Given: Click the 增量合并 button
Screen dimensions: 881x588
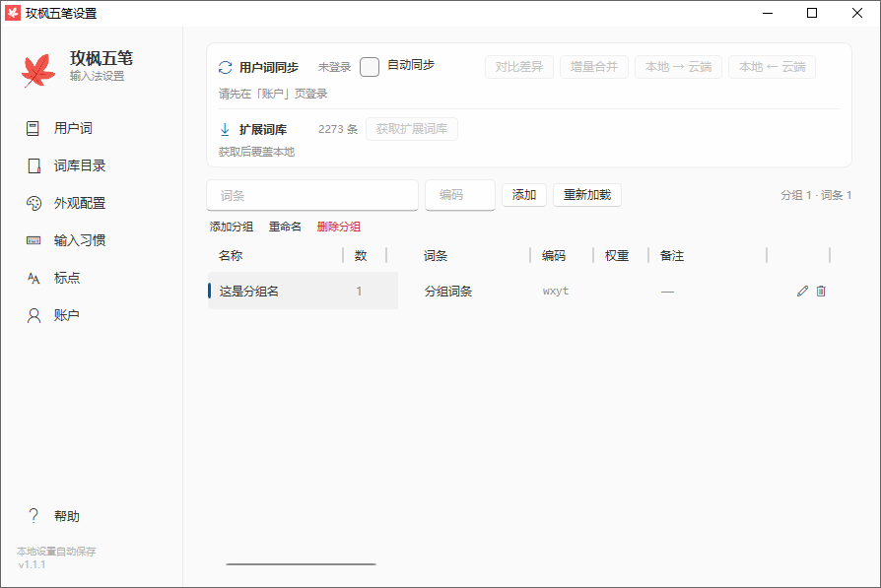Looking at the screenshot, I should (594, 67).
